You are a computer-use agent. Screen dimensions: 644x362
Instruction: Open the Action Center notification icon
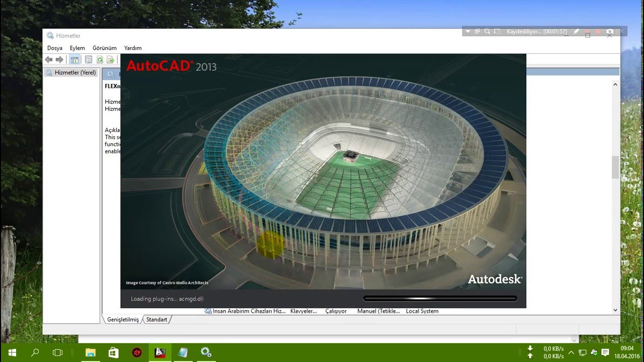pos(605,352)
